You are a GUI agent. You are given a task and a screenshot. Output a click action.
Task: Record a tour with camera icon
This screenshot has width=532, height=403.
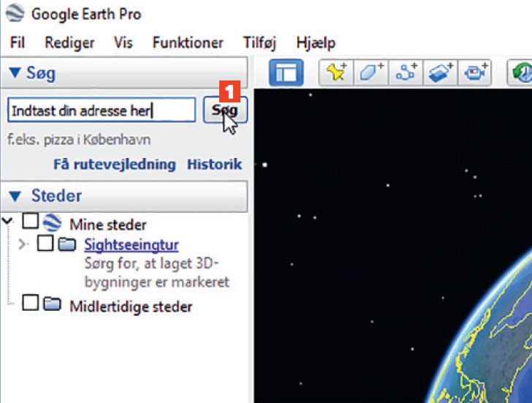point(475,72)
